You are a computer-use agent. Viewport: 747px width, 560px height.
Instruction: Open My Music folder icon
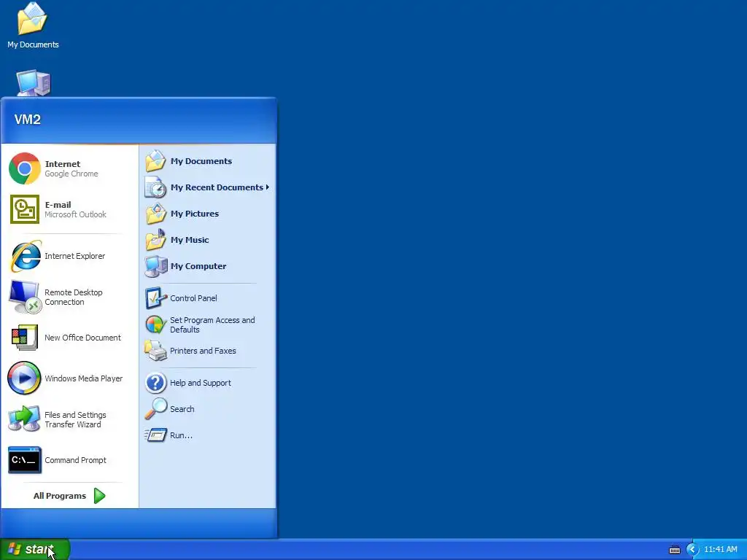click(x=156, y=239)
